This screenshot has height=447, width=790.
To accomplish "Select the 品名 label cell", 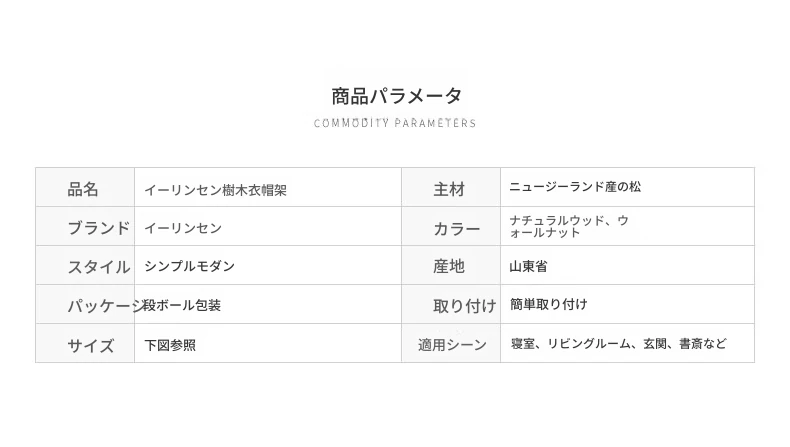I will tap(85, 187).
